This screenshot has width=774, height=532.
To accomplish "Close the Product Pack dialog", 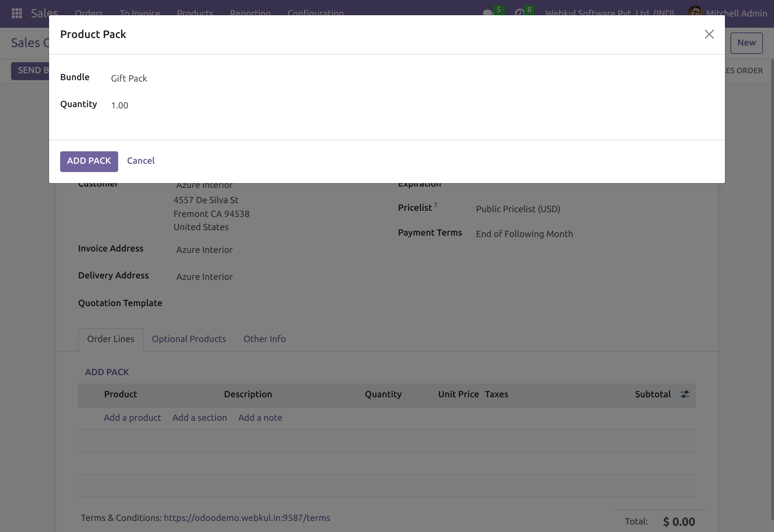I will tap(709, 34).
